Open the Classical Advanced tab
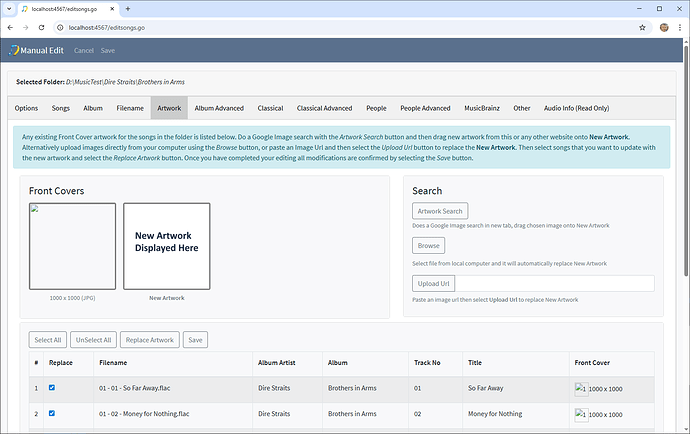This screenshot has width=690, height=434. [x=324, y=108]
